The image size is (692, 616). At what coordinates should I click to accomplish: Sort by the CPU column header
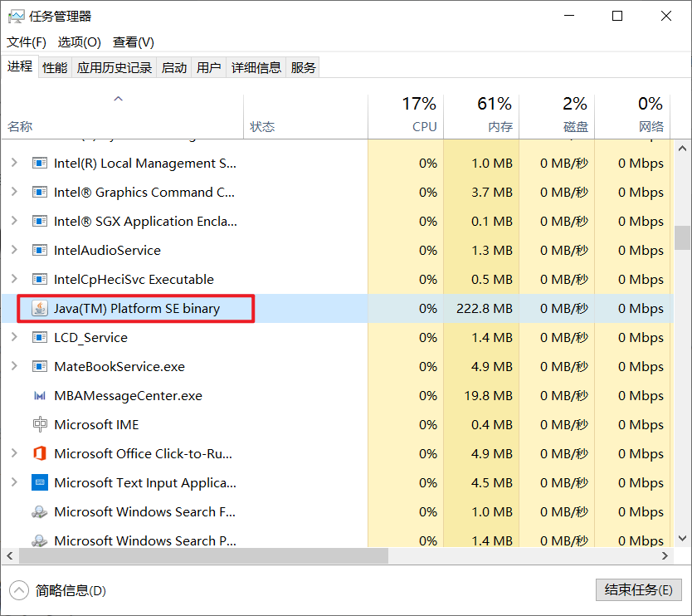click(x=406, y=116)
